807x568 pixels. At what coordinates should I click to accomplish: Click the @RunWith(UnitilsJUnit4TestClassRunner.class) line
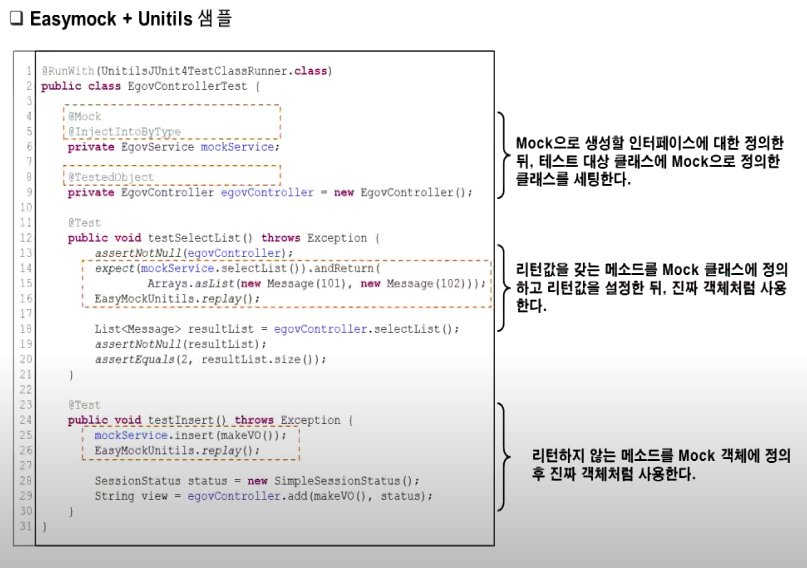(x=187, y=70)
